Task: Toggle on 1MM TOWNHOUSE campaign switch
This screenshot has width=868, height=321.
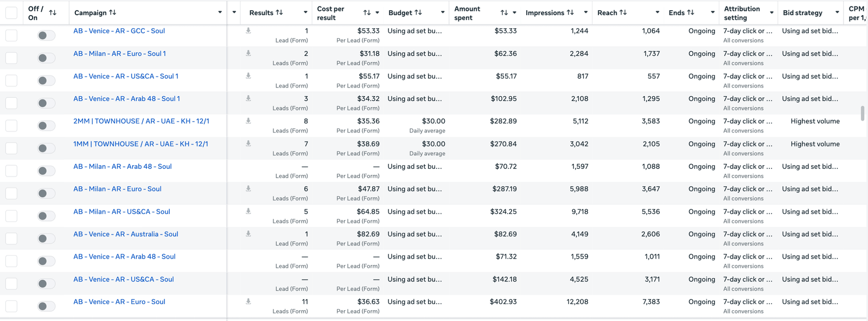Action: (x=46, y=148)
